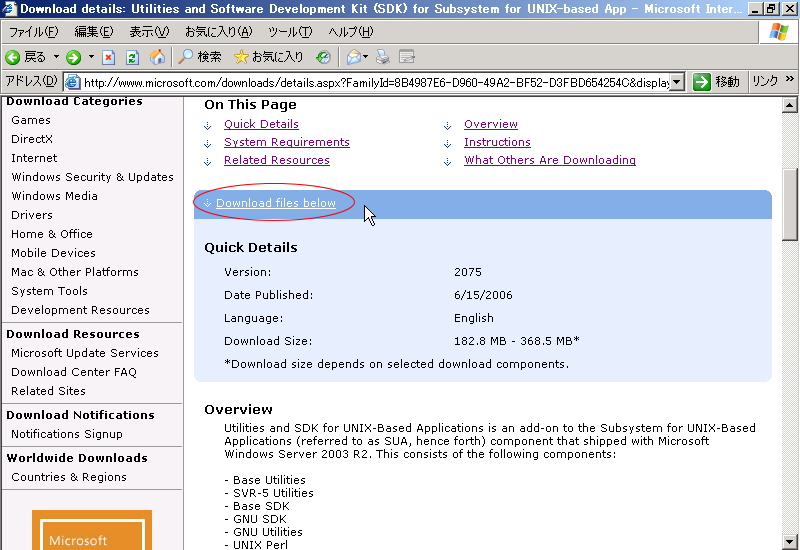Open the Forward button history dropdown arrow
800x550 pixels.
[x=91, y=57]
